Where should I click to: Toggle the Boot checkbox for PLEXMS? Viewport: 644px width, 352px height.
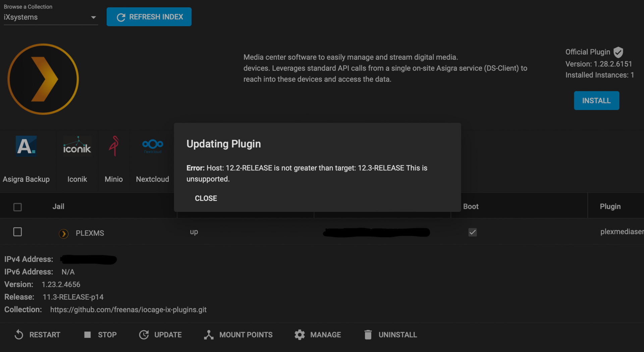tap(473, 232)
